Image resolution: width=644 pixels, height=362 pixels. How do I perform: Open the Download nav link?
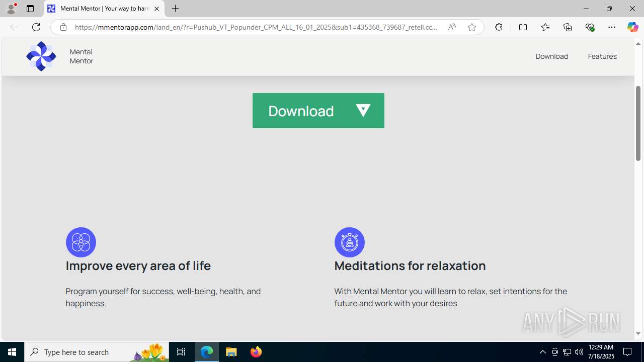click(551, 56)
